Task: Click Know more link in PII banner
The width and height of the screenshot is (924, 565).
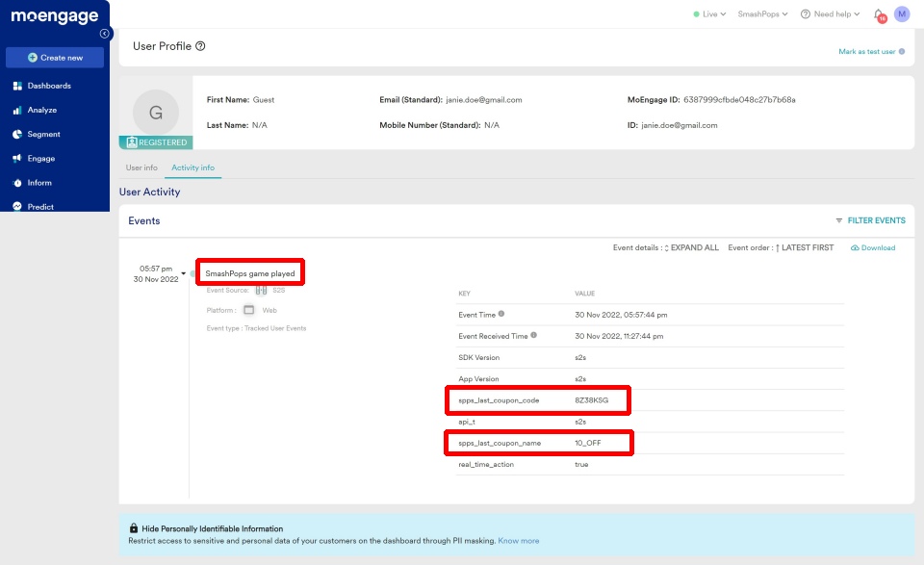Action: coord(519,541)
